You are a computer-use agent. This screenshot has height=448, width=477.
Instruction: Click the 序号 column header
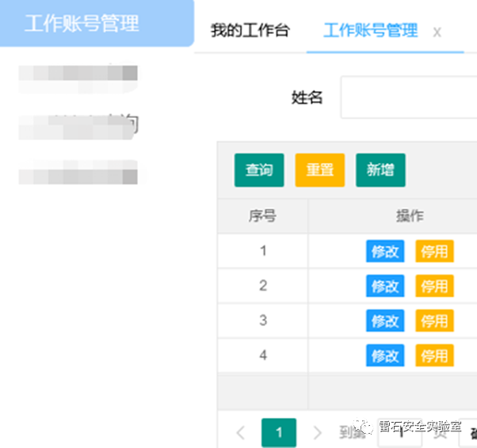[262, 216]
